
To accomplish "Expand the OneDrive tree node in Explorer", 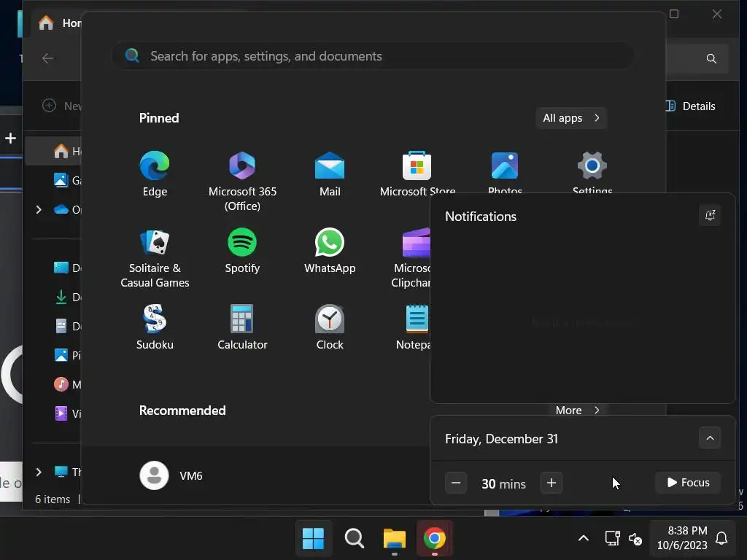I will pos(39,209).
